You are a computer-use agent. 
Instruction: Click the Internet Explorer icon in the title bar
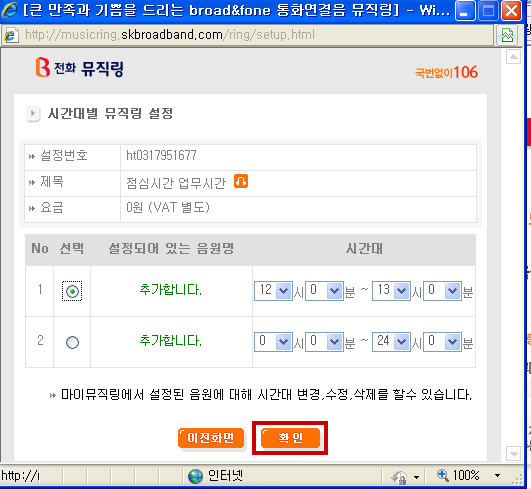coord(10,10)
